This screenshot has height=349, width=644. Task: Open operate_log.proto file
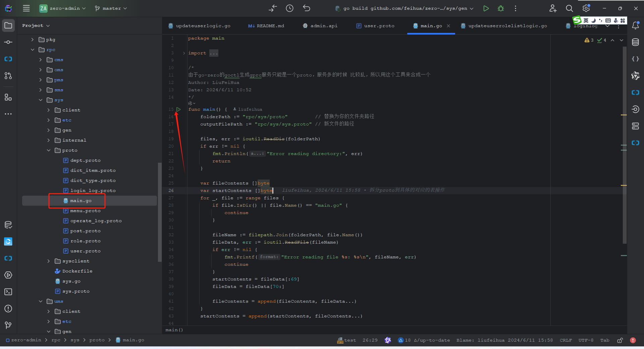point(96,221)
